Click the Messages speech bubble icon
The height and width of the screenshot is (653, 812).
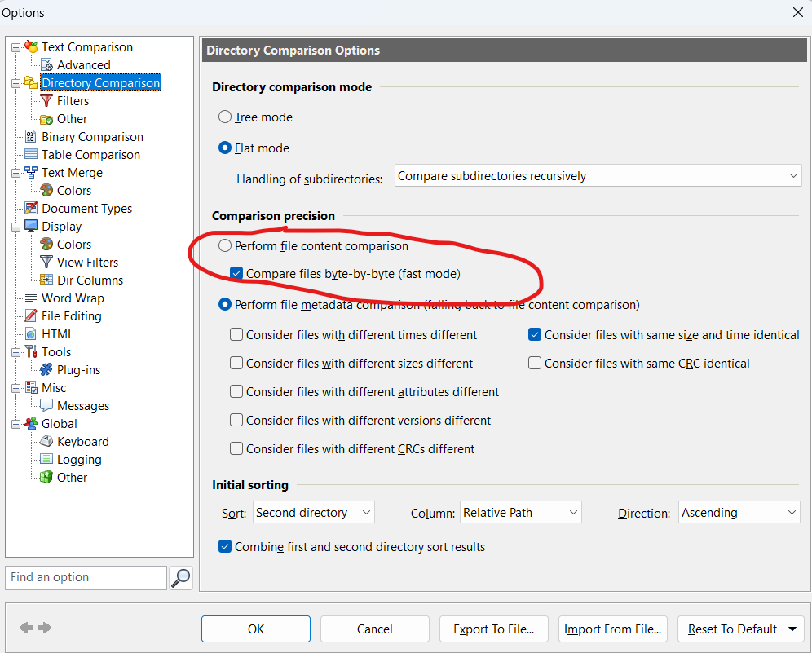point(46,405)
